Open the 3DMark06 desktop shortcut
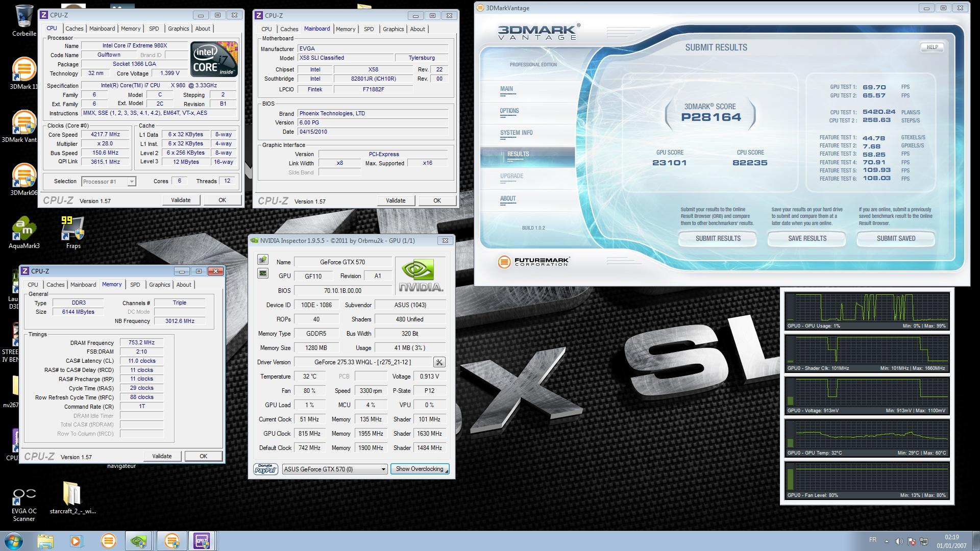The width and height of the screenshot is (980, 551). tap(23, 180)
